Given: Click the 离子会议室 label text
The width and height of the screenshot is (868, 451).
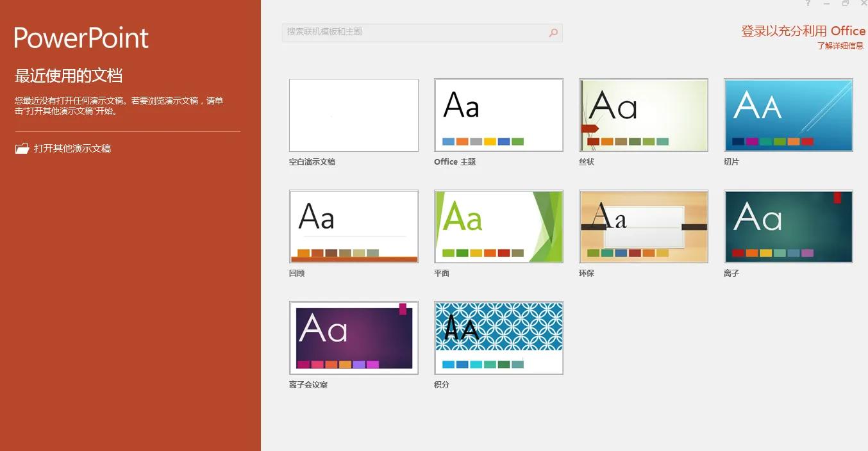Looking at the screenshot, I should 308,385.
